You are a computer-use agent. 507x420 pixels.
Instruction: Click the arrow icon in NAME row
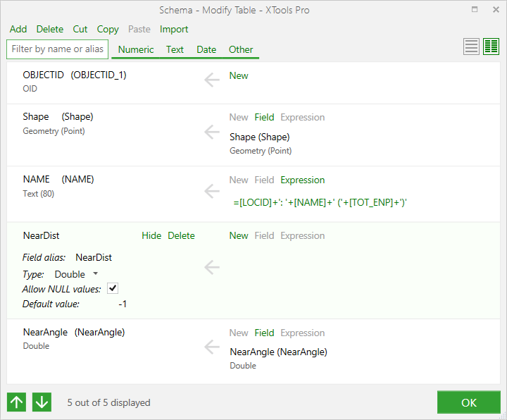coord(212,191)
